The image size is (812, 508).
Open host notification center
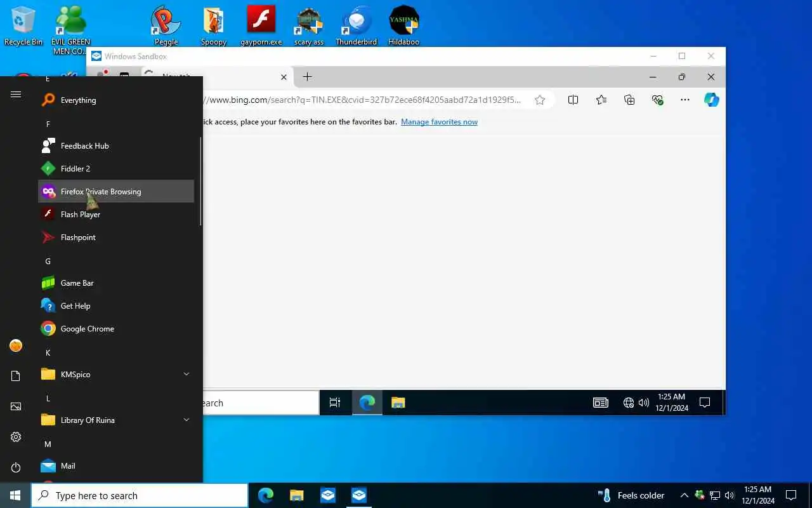(x=791, y=495)
